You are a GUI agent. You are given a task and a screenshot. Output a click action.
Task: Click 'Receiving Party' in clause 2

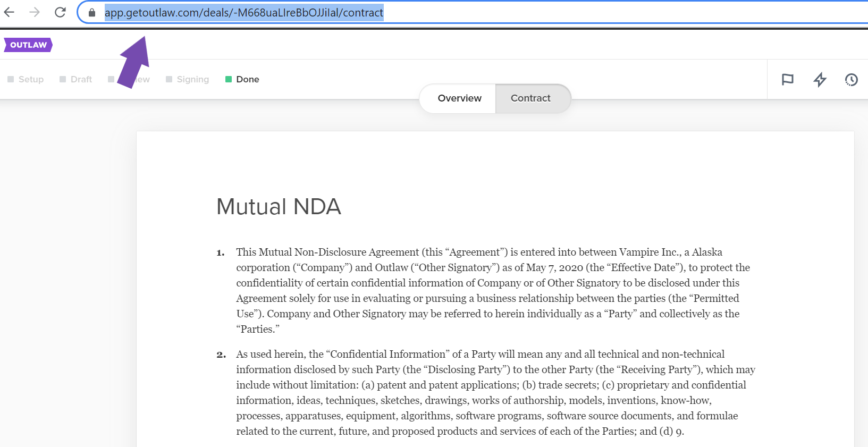click(657, 369)
